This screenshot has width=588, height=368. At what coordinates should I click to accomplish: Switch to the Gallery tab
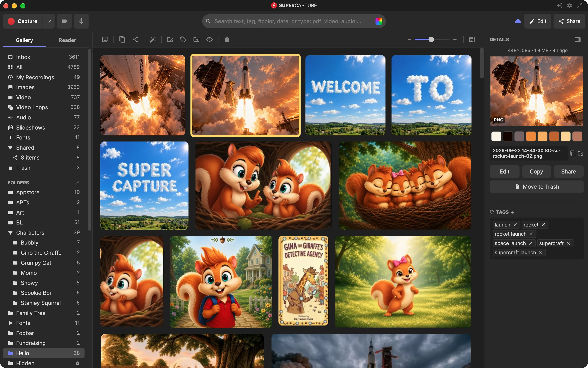[24, 40]
